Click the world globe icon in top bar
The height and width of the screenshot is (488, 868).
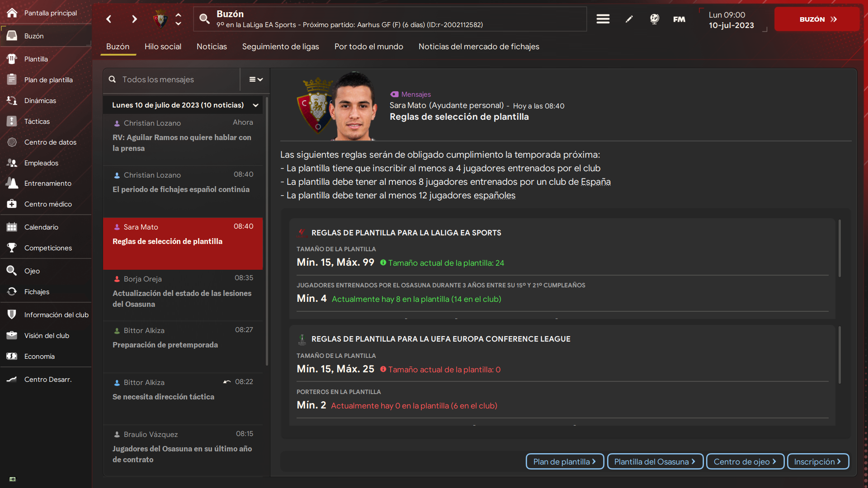[654, 19]
